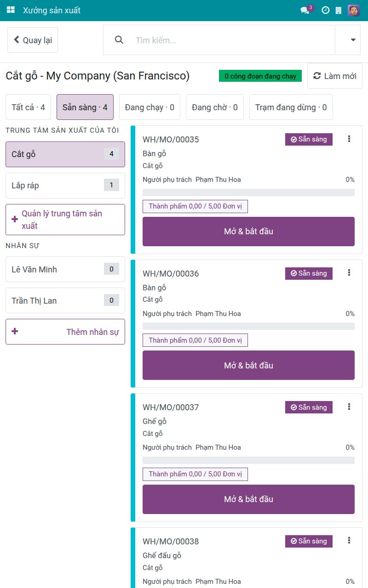This screenshot has width=368, height=588.
Task: Toggle the employee Lê Văn Minh filter
Action: 65,269
